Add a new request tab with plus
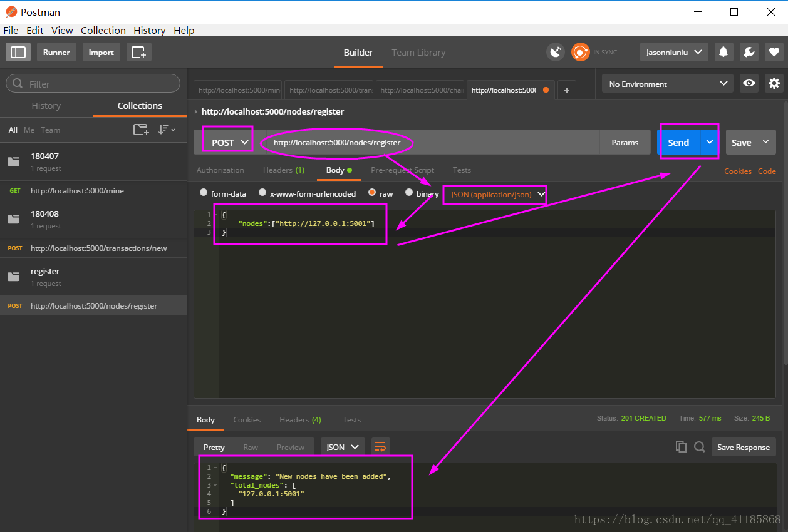 (566, 90)
